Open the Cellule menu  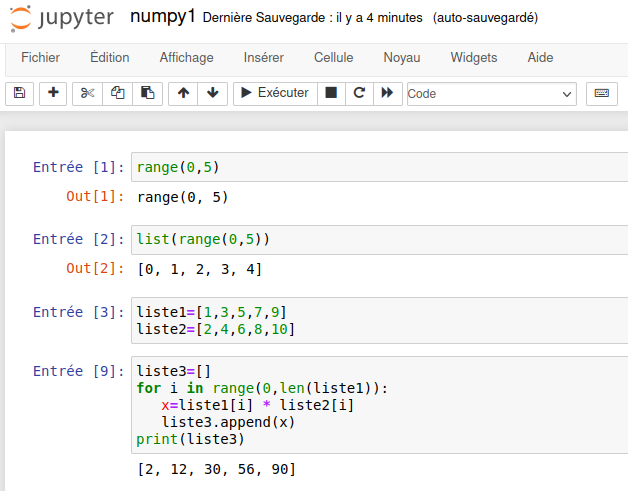pos(333,58)
